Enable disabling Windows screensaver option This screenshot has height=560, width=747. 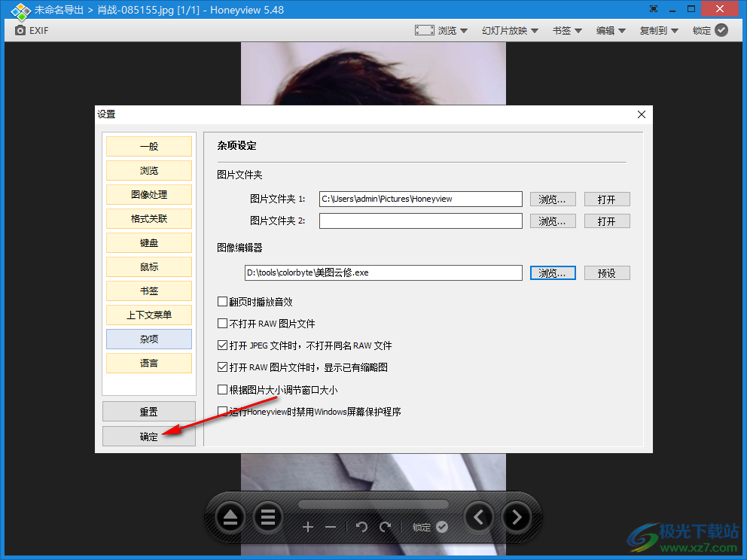pyautogui.click(x=222, y=411)
